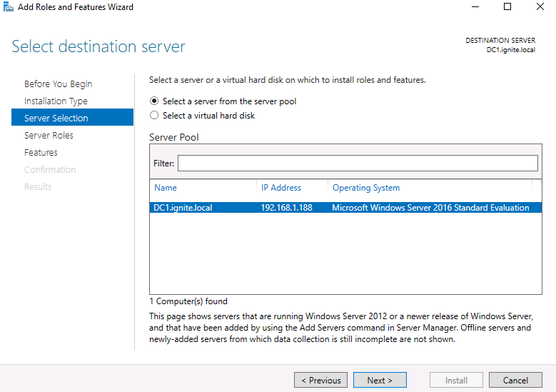The height and width of the screenshot is (392, 556).
Task: Cancel the wizard
Action: coord(515,380)
